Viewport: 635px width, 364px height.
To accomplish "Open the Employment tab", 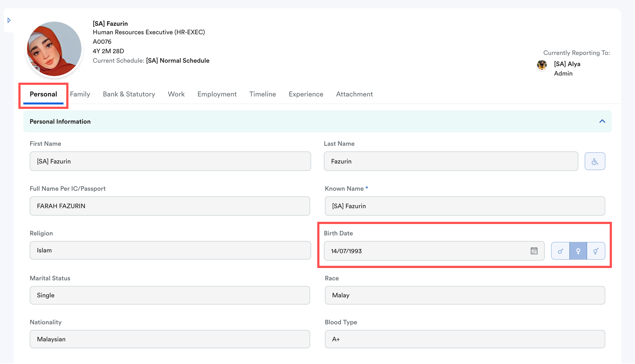I will 217,94.
